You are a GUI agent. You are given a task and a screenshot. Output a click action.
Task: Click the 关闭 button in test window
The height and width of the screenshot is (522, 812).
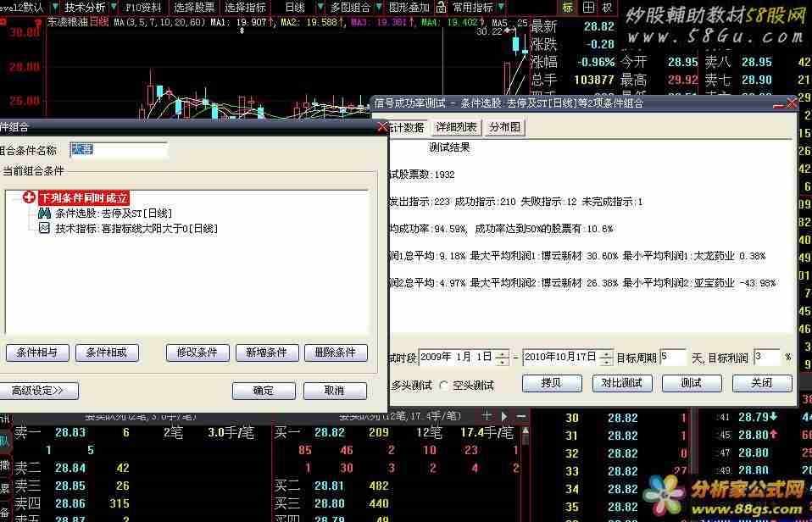[762, 384]
